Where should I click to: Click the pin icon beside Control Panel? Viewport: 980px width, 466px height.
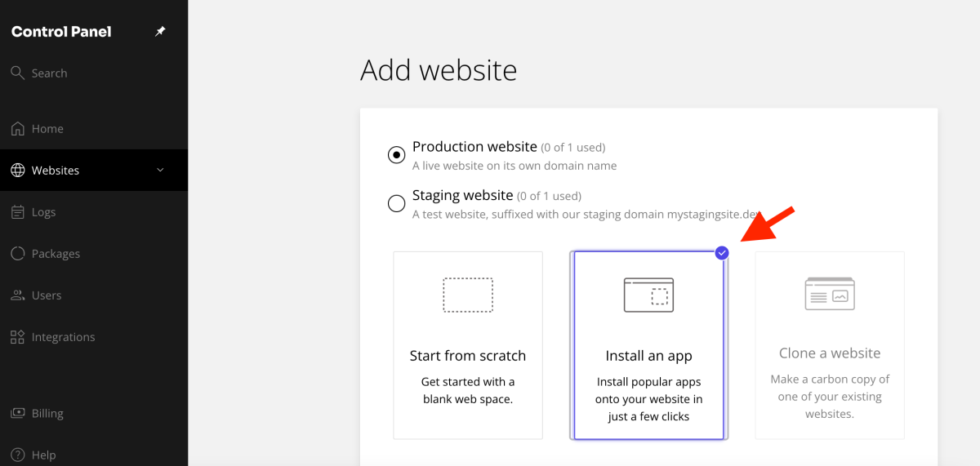point(160,32)
